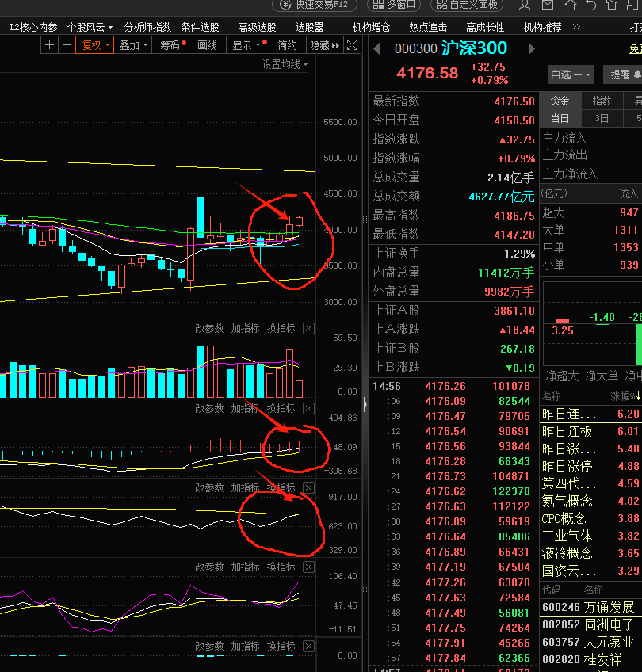The image size is (642, 672).
Task: Expand more strategy menu items chevron
Action: coord(576,27)
